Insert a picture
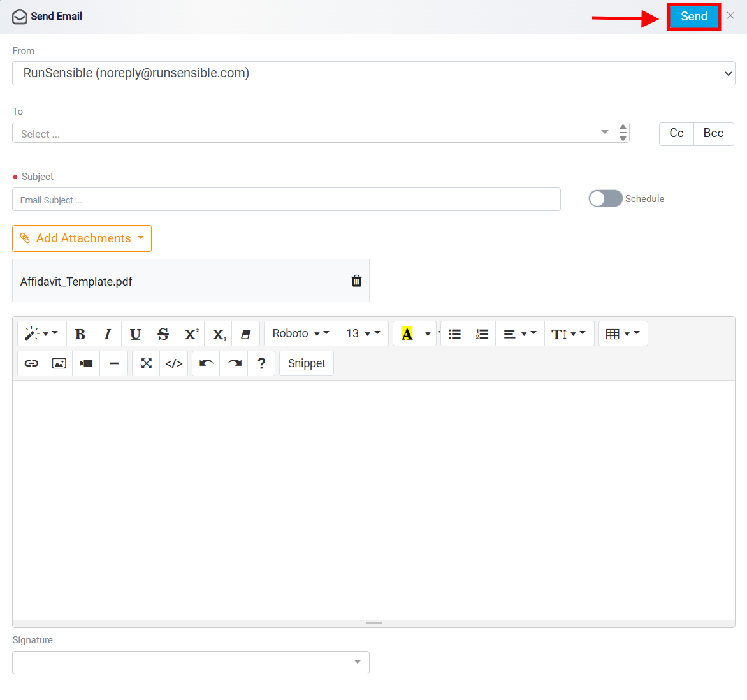The image size is (747, 700). 59,363
